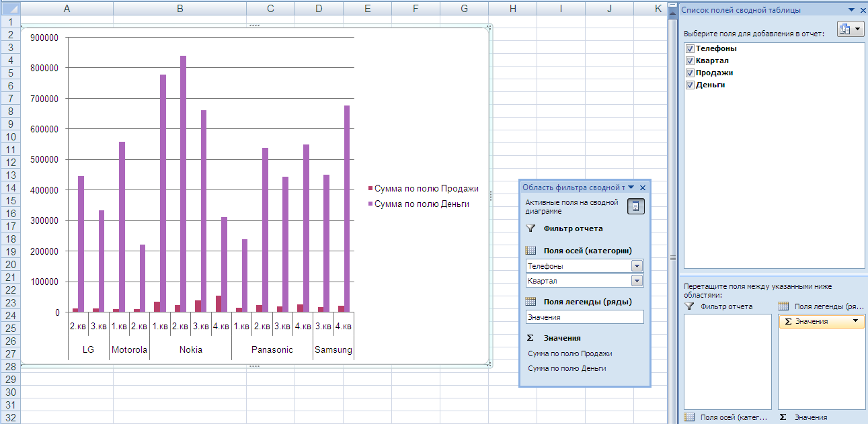The image size is (868, 424).
Task: Click the Samsung category axis label
Action: pyautogui.click(x=333, y=349)
